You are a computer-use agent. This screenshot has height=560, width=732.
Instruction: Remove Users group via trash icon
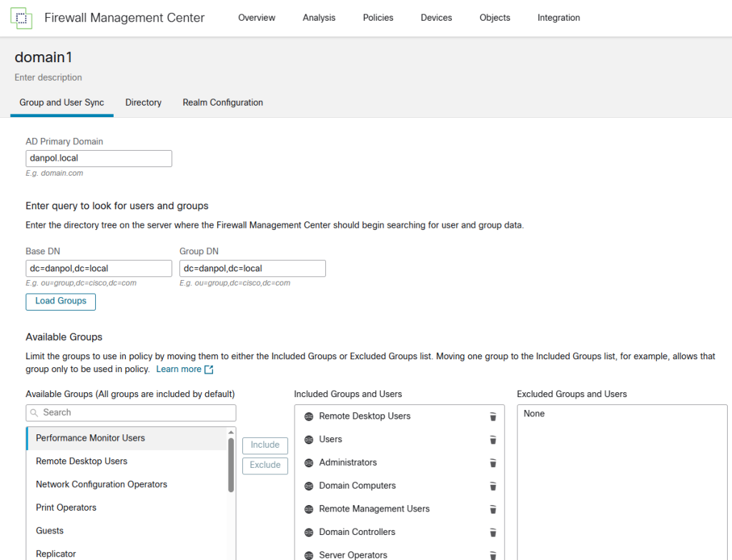click(x=493, y=439)
